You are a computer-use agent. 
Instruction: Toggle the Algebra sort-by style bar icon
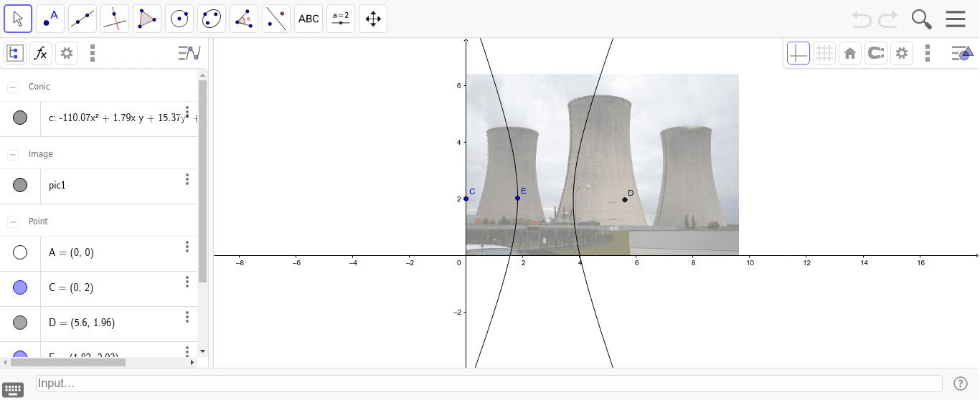pyautogui.click(x=189, y=53)
